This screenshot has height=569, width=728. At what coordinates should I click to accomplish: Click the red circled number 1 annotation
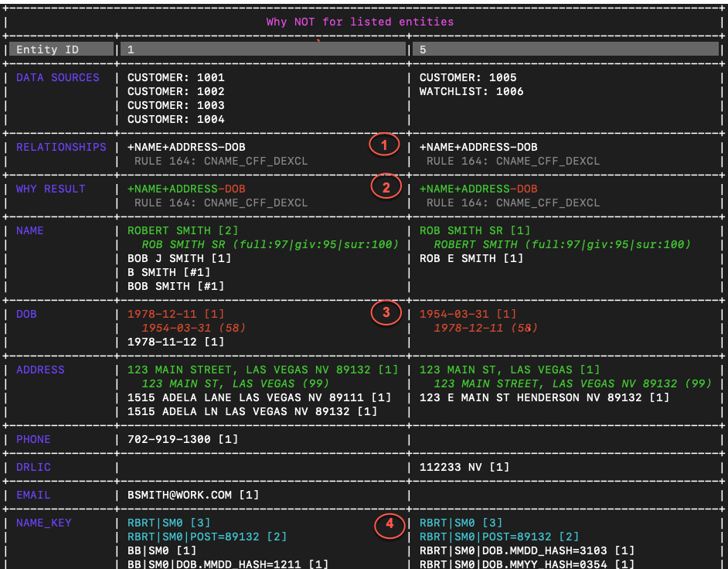384,145
